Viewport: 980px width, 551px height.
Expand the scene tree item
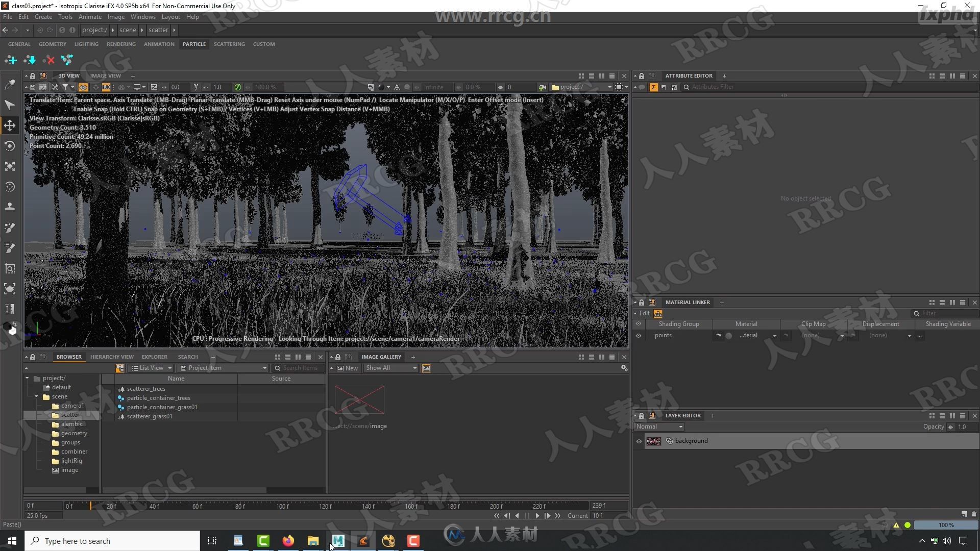37,396
